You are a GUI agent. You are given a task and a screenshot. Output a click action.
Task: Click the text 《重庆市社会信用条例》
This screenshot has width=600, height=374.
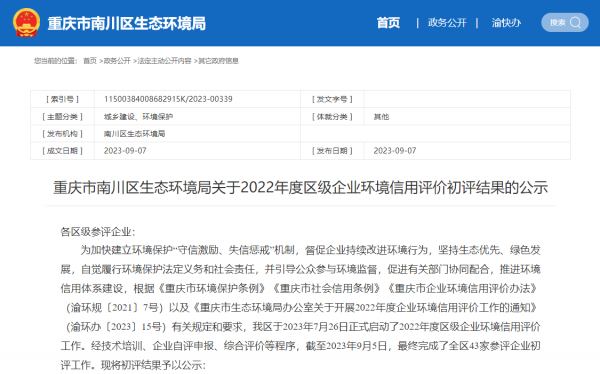[x=326, y=288]
